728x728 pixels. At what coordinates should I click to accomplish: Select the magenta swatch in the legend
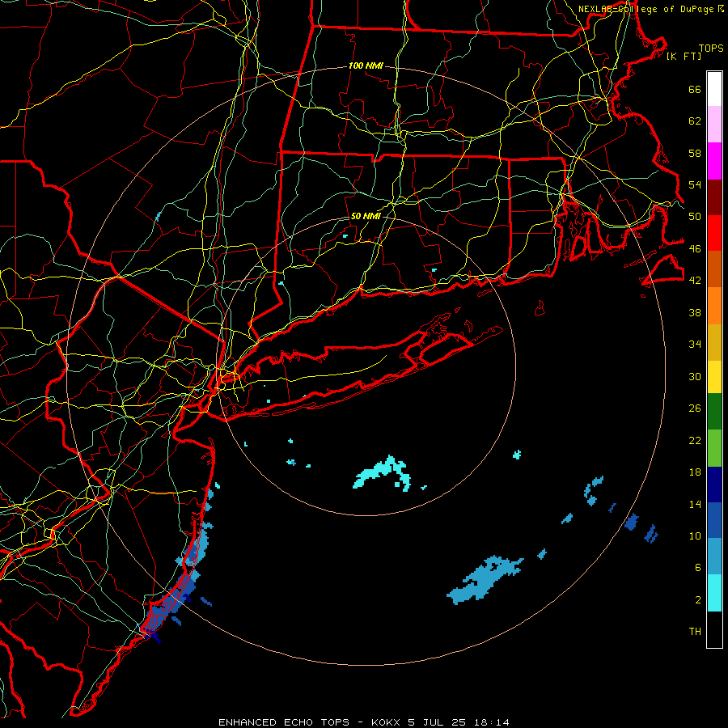click(x=714, y=161)
